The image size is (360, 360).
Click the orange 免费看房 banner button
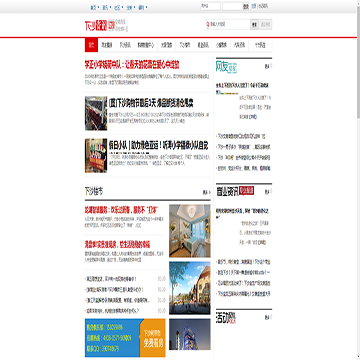pos(153,338)
